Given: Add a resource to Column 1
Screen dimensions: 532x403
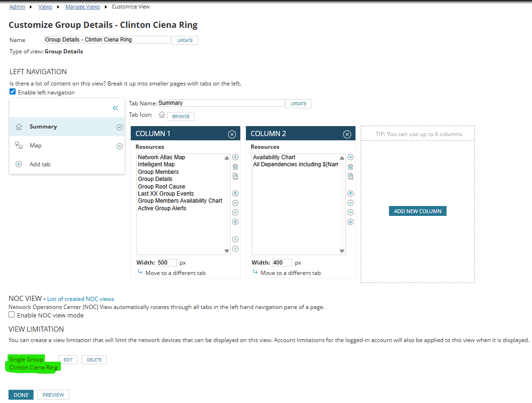Looking at the screenshot, I should click(235, 157).
